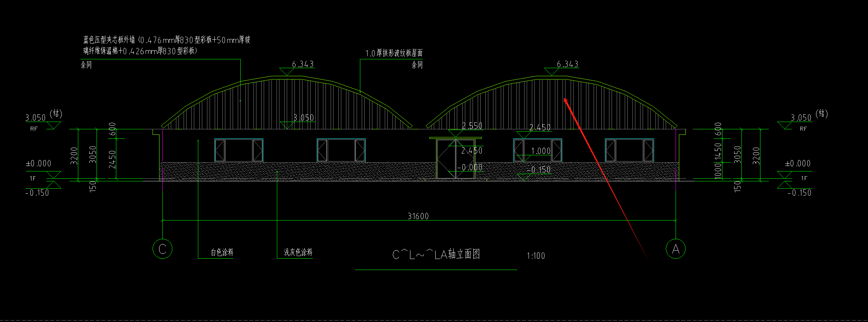Select the (结) note beside left 3.050
Viewport: 868px width, 322px height.
(x=56, y=113)
